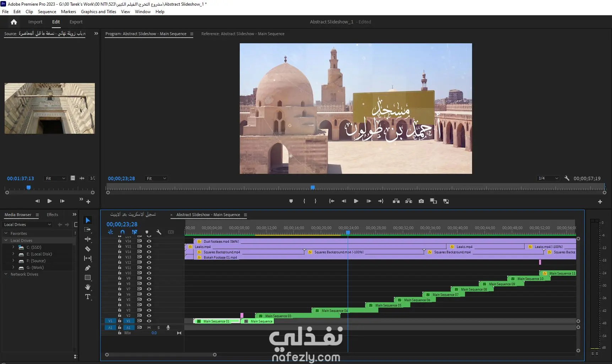Select the Type tool
The width and height of the screenshot is (612, 364).
coord(88,297)
